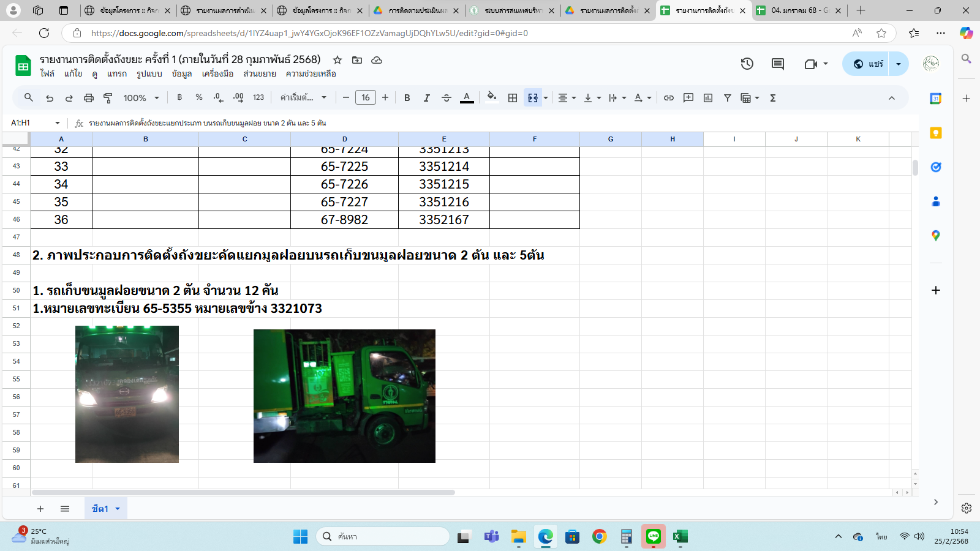Toggle italic formatting

coord(427,98)
